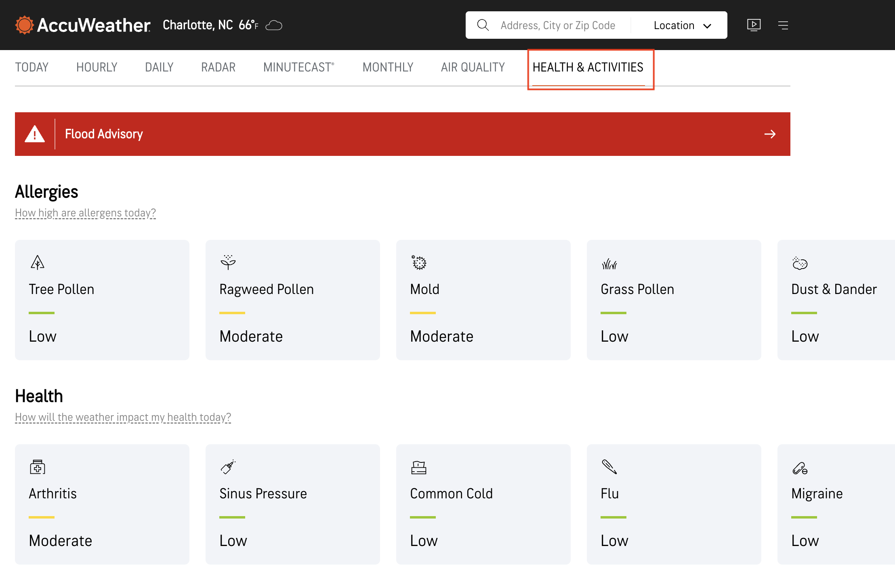
Task: Click the Mold spore icon
Action: click(x=419, y=262)
